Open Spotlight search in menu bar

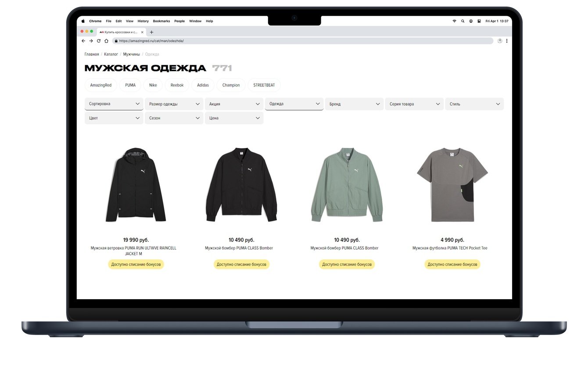463,21
